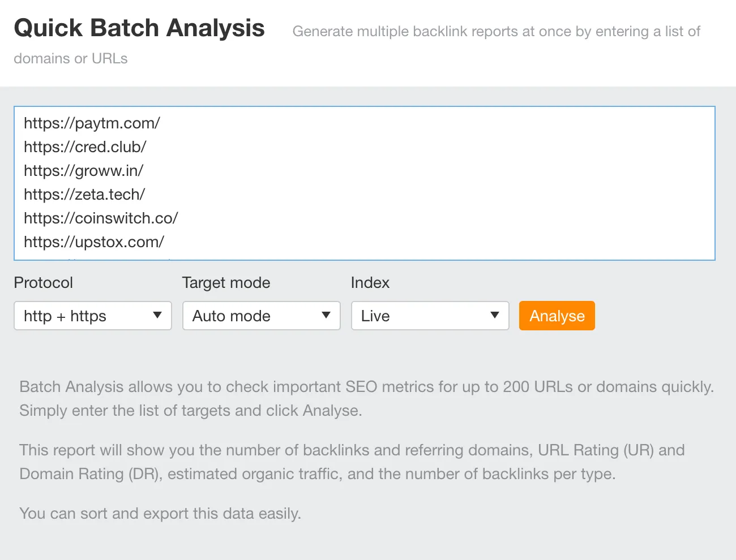Click the Index label
736x560 pixels.
[x=370, y=282]
